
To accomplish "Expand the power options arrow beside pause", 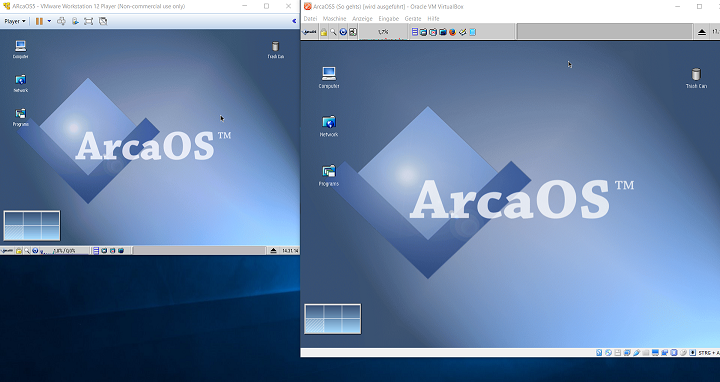I will [x=49, y=21].
